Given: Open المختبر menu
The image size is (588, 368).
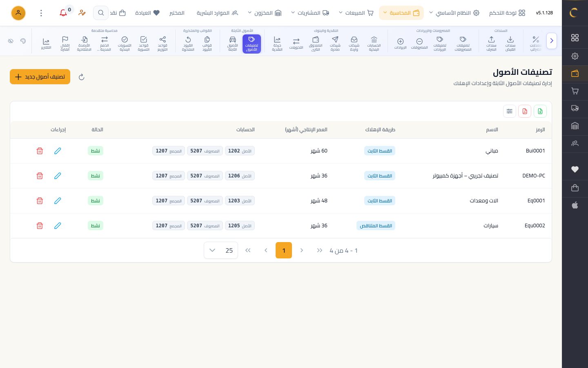Looking at the screenshot, I should click(x=177, y=13).
